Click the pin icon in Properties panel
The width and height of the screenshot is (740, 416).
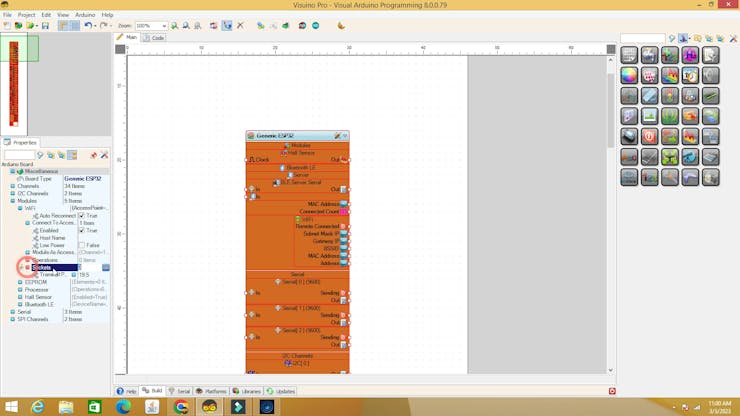(93, 156)
